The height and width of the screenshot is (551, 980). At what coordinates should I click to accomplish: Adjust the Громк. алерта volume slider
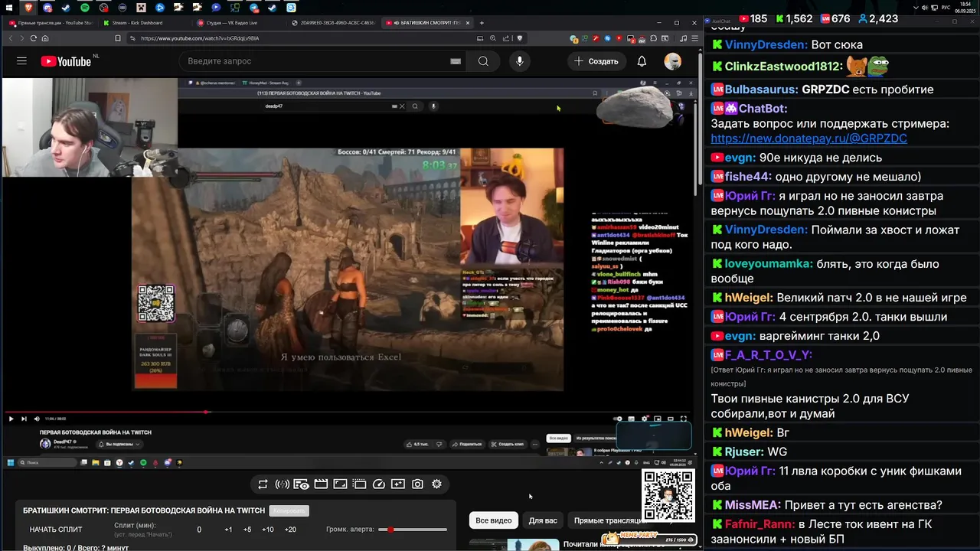(x=414, y=530)
